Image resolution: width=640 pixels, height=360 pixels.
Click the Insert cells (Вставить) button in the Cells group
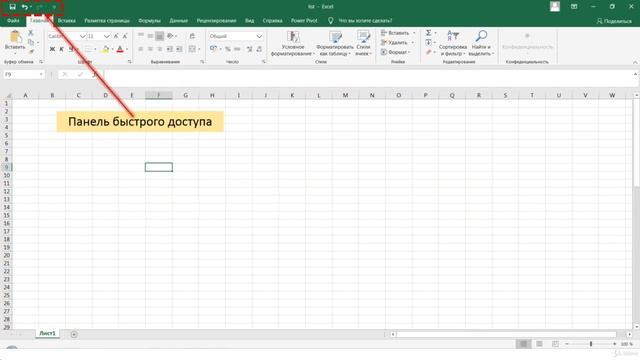[x=398, y=33]
